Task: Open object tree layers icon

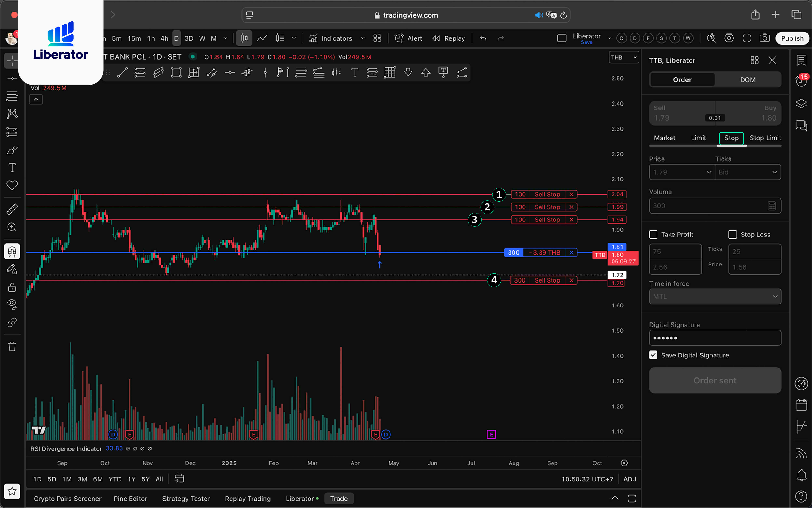Action: 801,104
